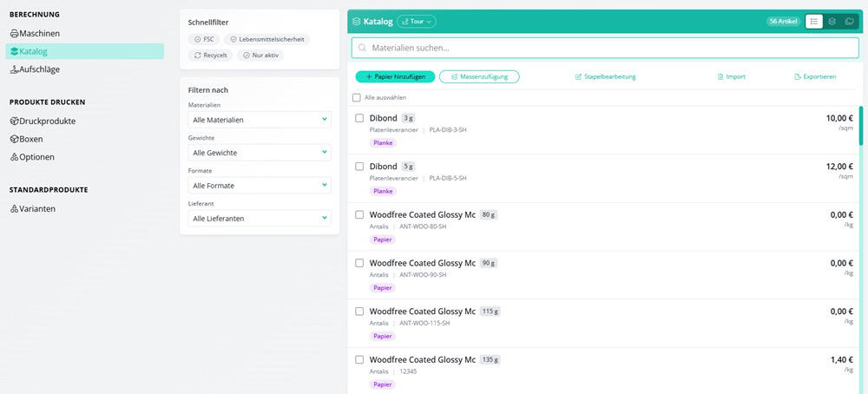This screenshot has width=868, height=394.
Task: Switch to the folder view icon
Action: (x=849, y=22)
